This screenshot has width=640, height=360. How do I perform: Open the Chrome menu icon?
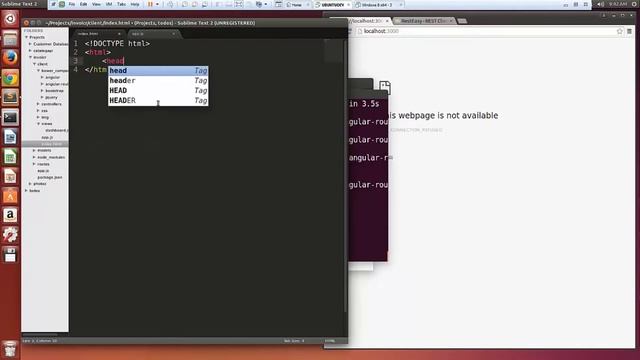[629, 31]
